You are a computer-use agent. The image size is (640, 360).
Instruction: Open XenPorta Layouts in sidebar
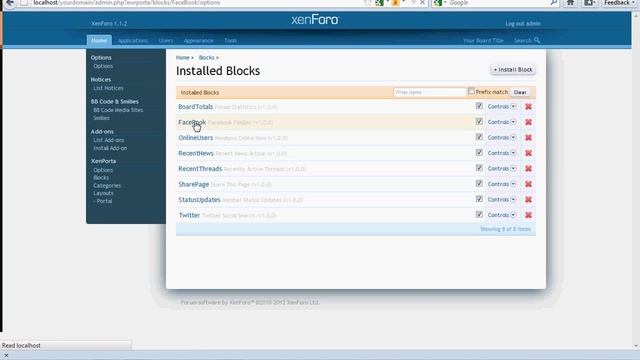103,193
